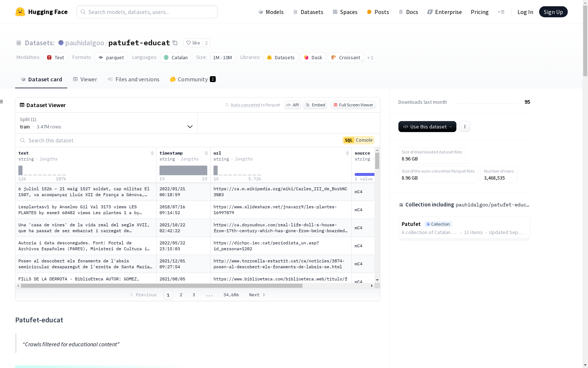Go to Next page of rows
The image size is (588, 368).
coord(257,295)
